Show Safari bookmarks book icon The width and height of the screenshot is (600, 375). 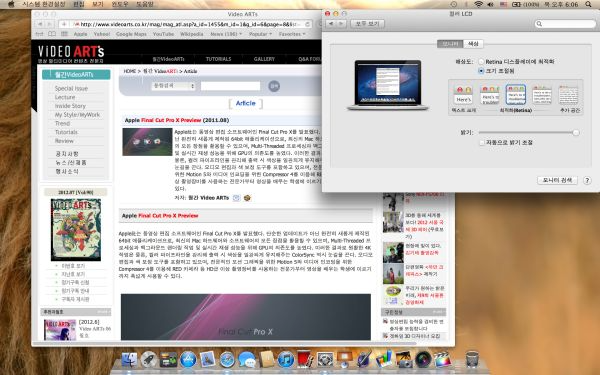click(52, 34)
